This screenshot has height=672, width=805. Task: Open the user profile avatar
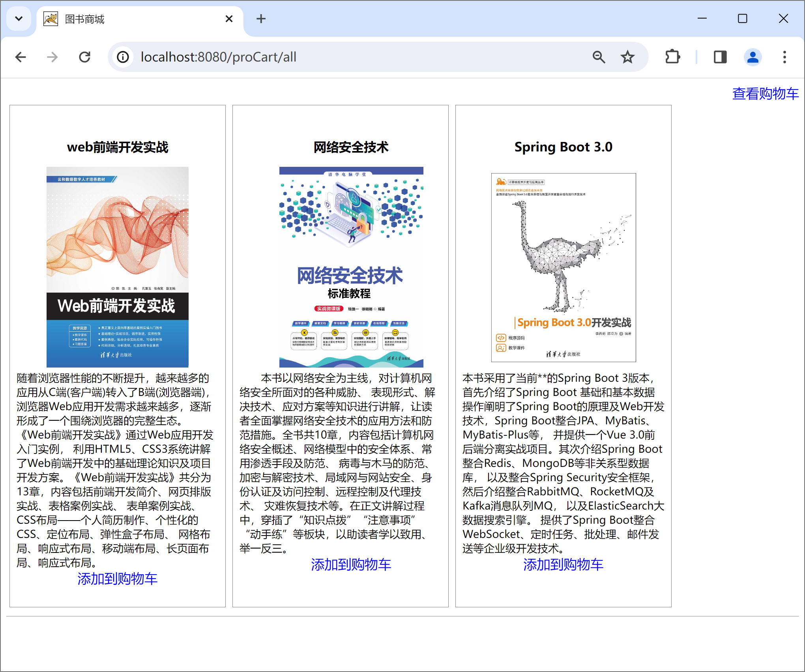(753, 57)
